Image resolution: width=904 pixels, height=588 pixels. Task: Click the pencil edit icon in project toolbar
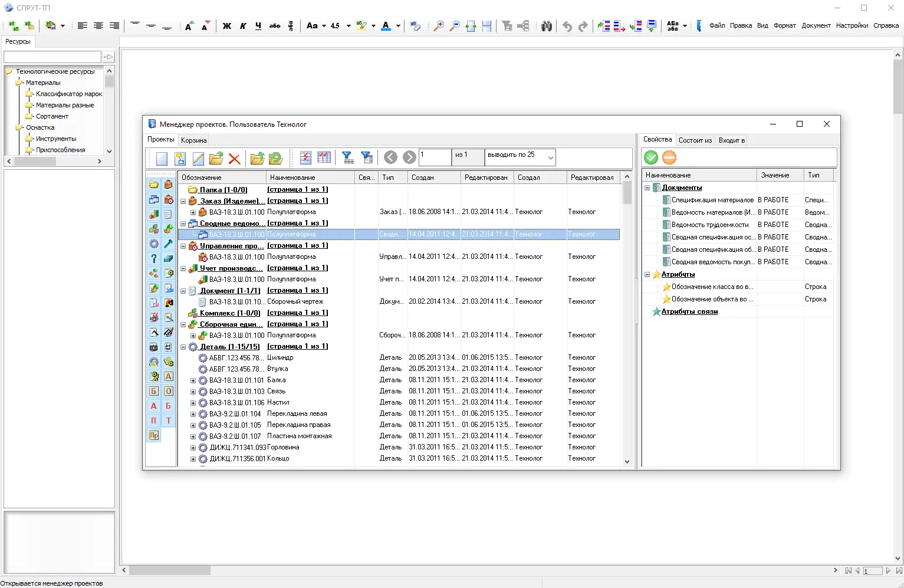[x=198, y=158]
